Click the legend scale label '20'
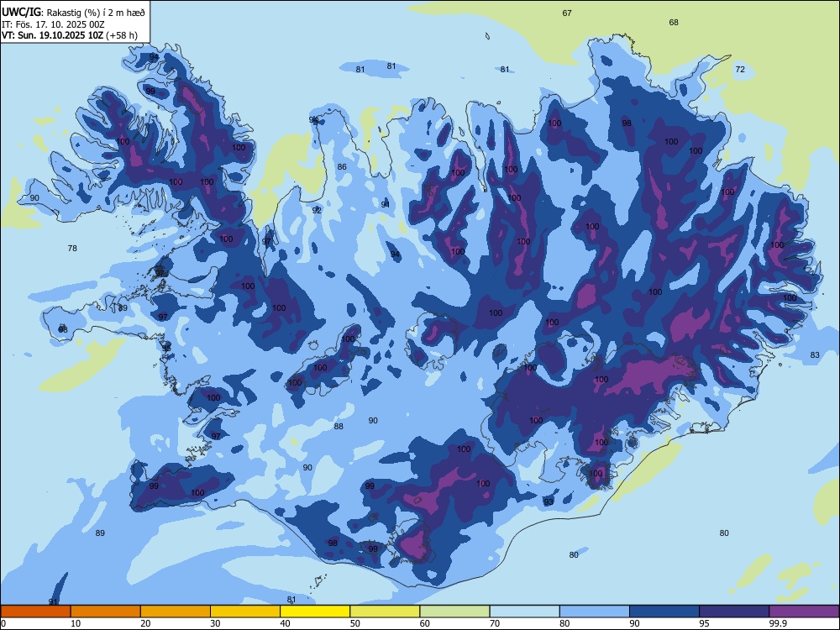Viewport: 840px width, 630px height. 145,623
